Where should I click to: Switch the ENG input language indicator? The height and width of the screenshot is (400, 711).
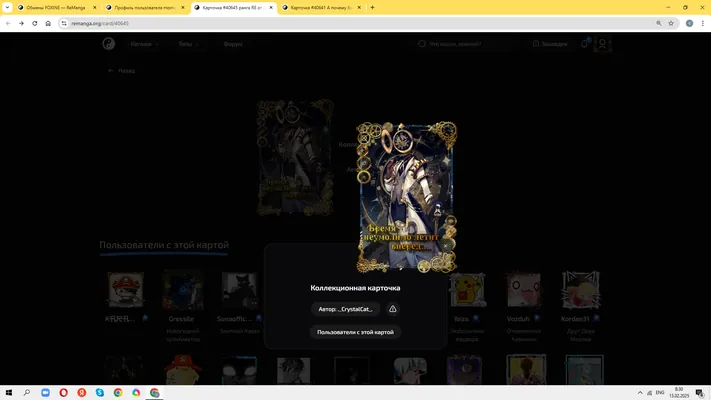tap(660, 393)
